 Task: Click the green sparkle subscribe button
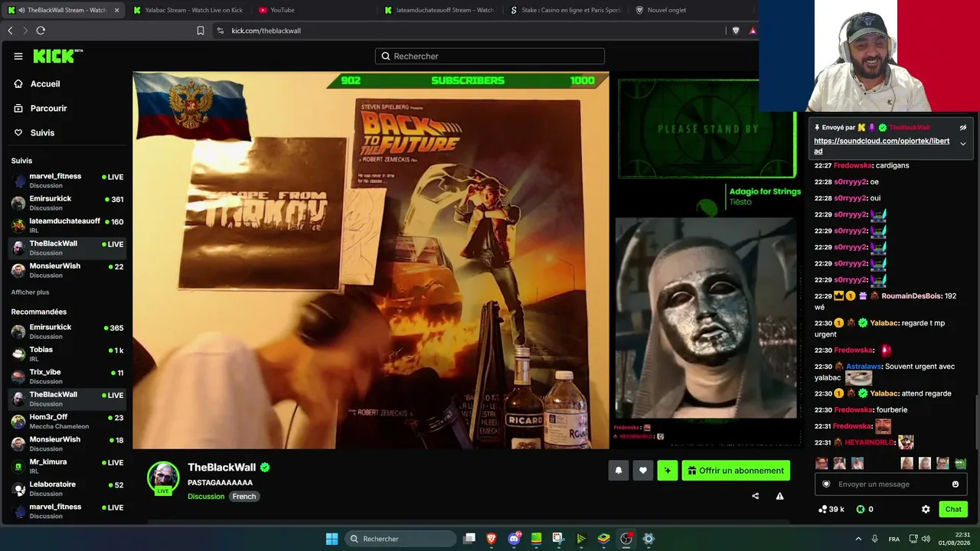(668, 471)
